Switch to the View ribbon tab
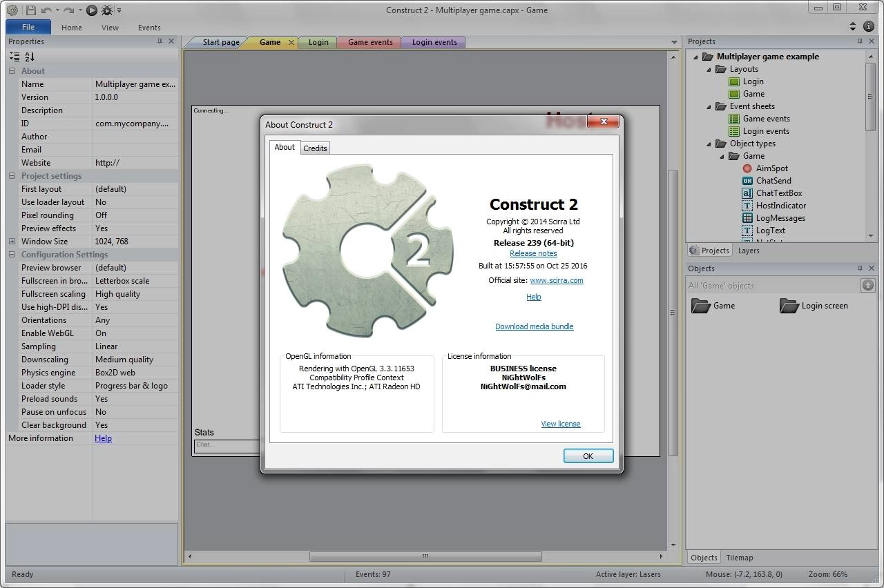Screen dimensions: 884x588 pos(110,28)
